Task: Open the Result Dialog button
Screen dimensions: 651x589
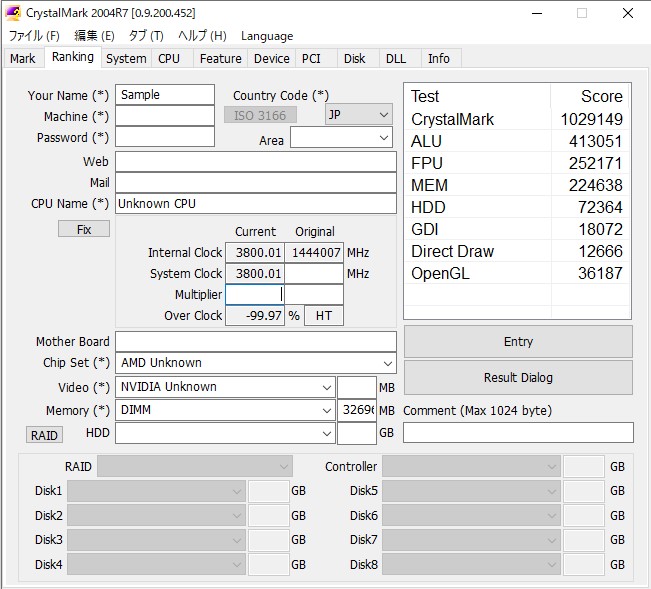Action: [518, 377]
